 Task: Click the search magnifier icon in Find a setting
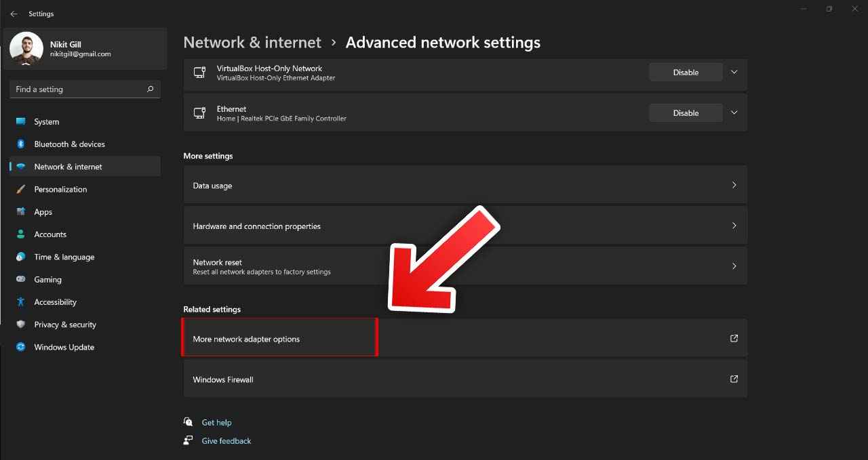tap(150, 89)
